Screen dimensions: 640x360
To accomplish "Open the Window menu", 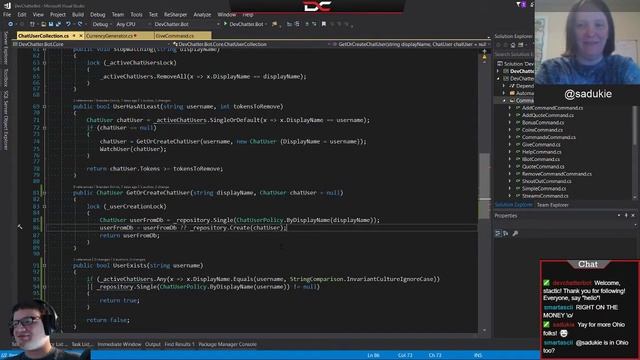I will click(x=227, y=15).
